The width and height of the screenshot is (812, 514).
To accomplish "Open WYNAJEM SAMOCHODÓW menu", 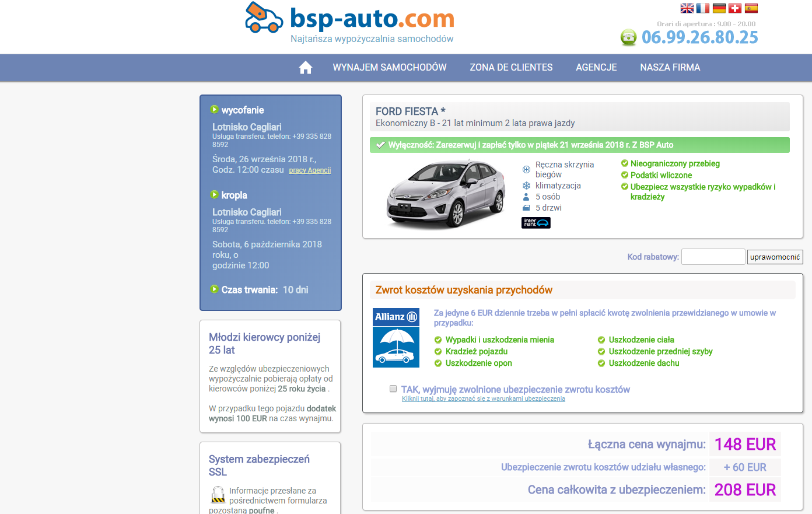I will point(390,68).
